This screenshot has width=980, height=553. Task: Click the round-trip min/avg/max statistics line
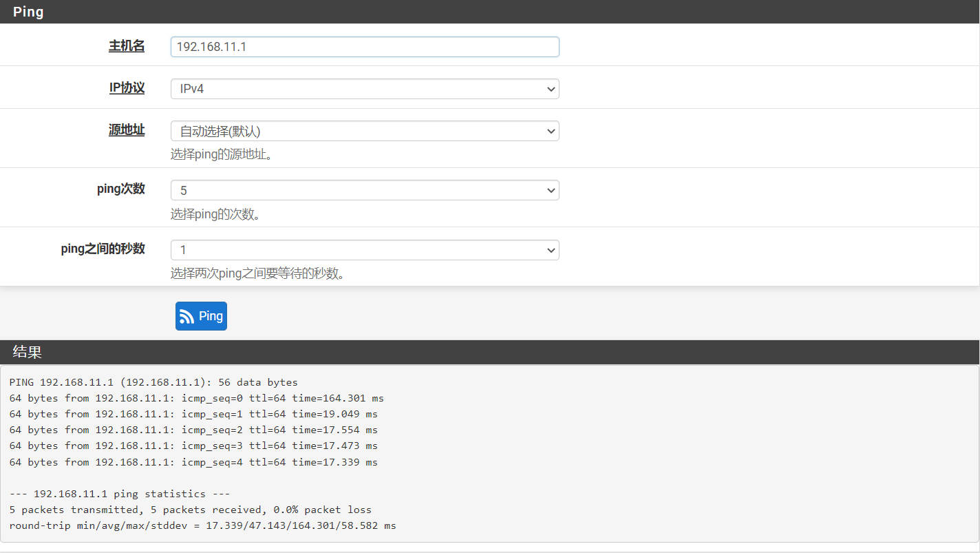(x=202, y=525)
